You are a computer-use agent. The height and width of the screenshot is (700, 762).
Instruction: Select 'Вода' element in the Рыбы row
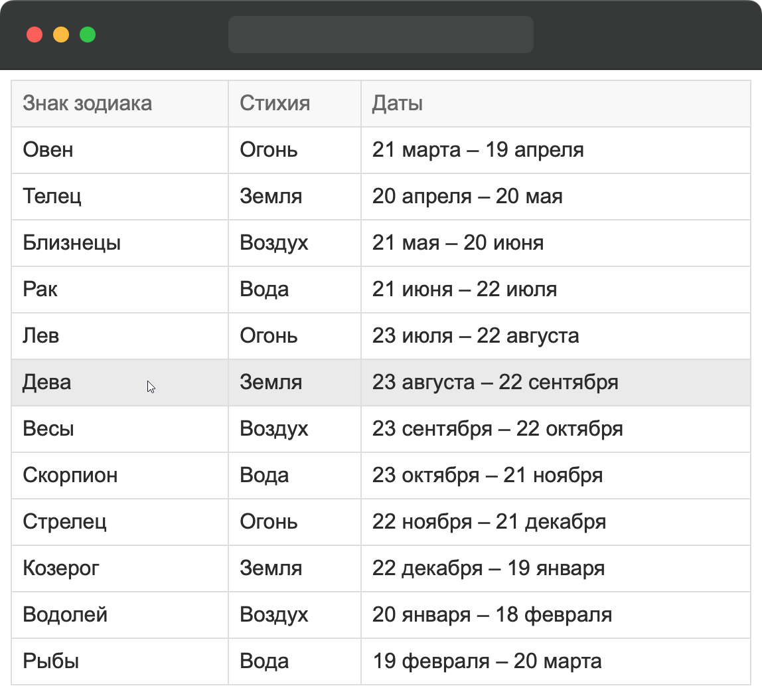click(264, 661)
